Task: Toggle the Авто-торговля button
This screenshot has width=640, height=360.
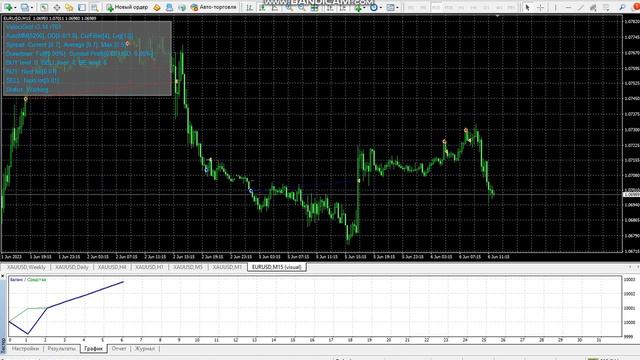Action: (x=213, y=7)
